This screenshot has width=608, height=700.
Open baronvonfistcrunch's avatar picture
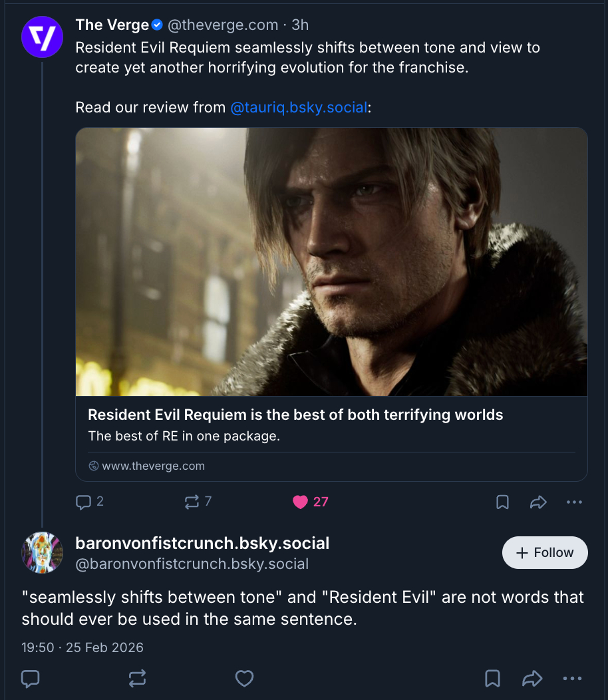[42, 552]
